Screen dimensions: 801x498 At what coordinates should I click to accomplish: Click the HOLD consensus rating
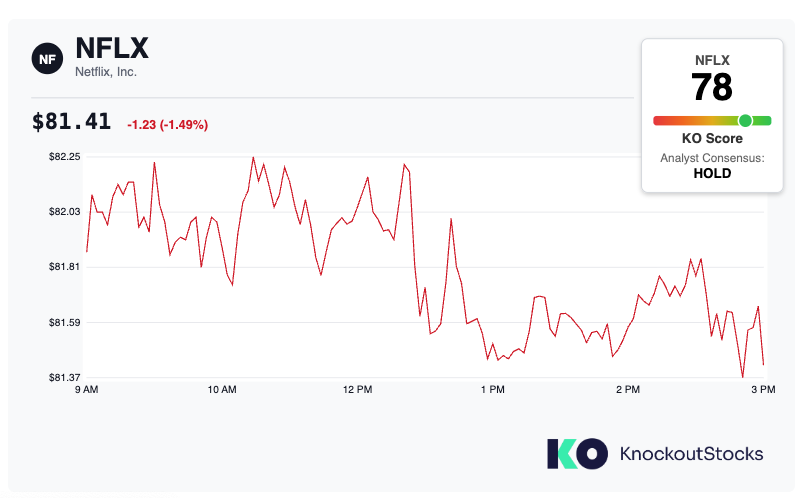[x=712, y=174]
